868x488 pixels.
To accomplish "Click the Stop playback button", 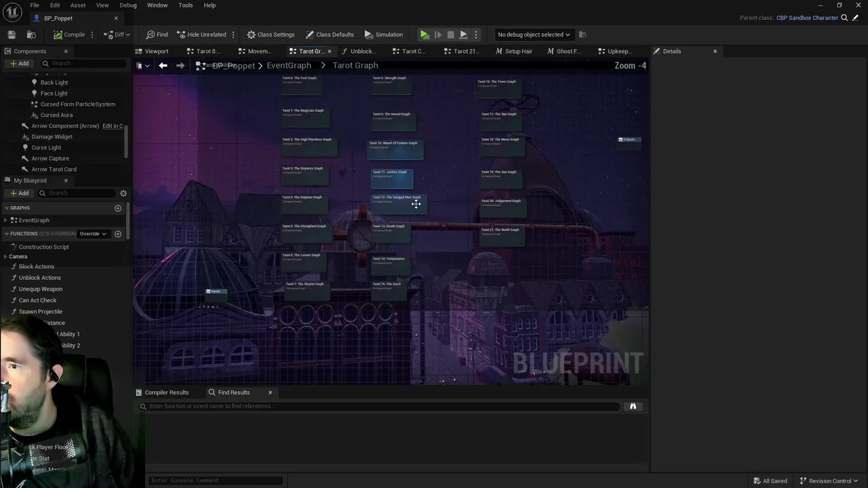I will click(450, 35).
